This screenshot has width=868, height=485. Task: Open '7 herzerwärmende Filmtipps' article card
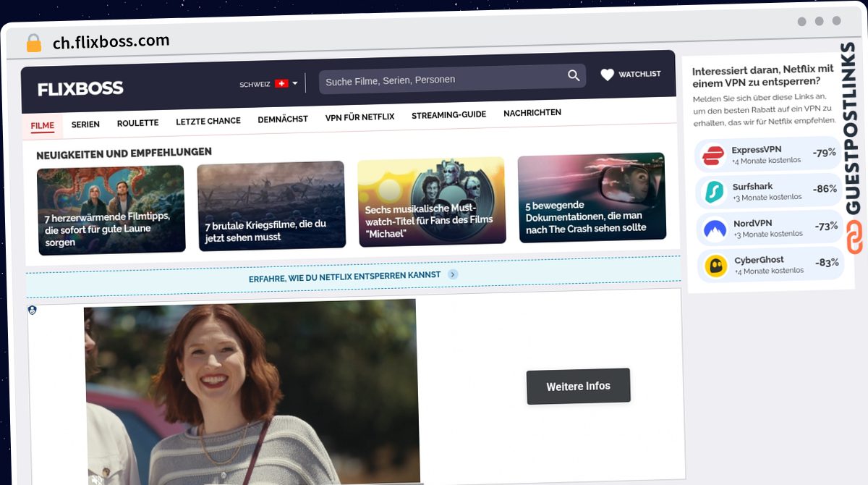click(x=111, y=210)
